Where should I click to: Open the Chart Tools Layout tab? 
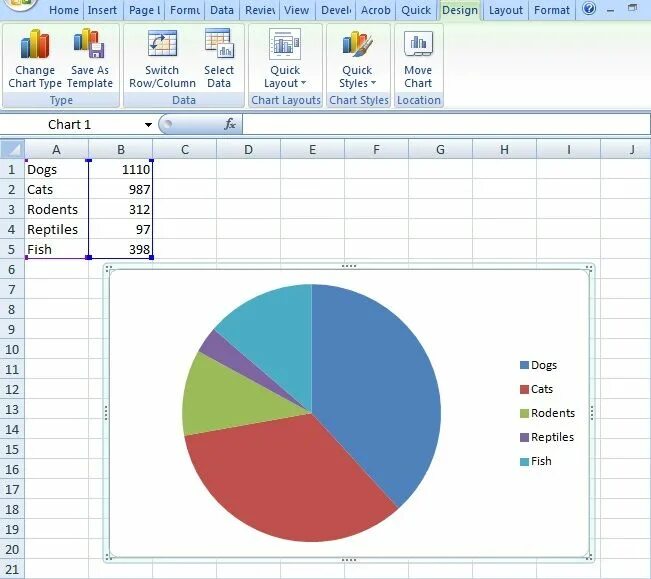pos(505,10)
